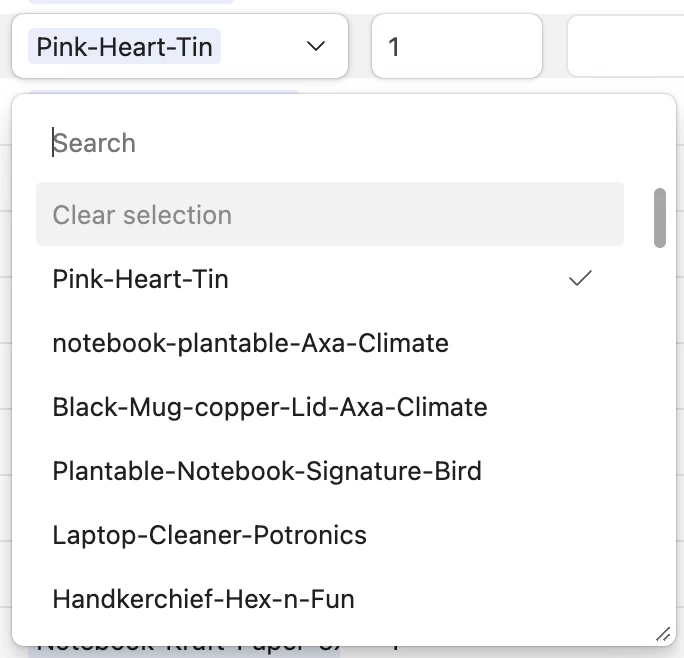684x658 pixels.
Task: Click the empty field right of the quantity
Action: pos(625,47)
